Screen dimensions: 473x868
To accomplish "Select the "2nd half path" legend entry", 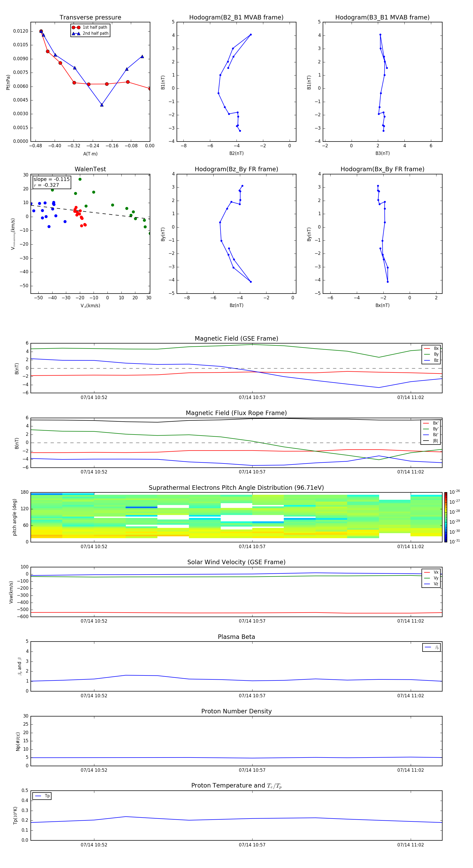I will (x=90, y=33).
